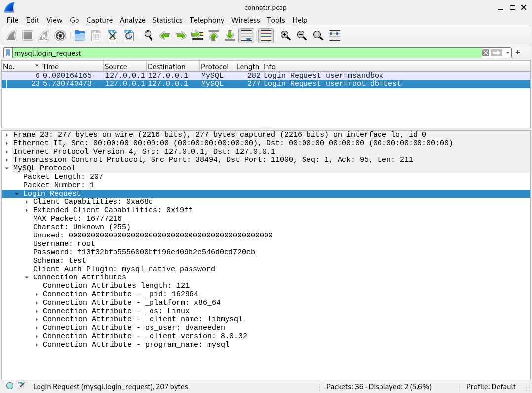
Task: Open capture file properties icon in status bar
Action: 21,386
